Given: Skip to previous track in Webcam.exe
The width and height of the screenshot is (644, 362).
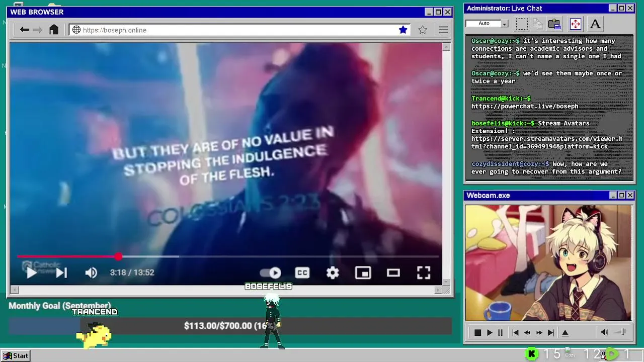Looking at the screenshot, I should [x=515, y=333].
